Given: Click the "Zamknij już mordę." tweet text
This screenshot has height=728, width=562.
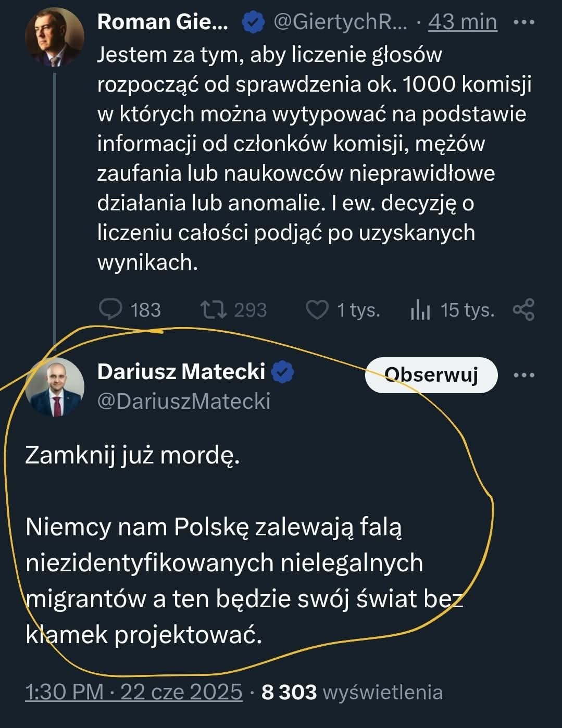Looking at the screenshot, I should [133, 455].
